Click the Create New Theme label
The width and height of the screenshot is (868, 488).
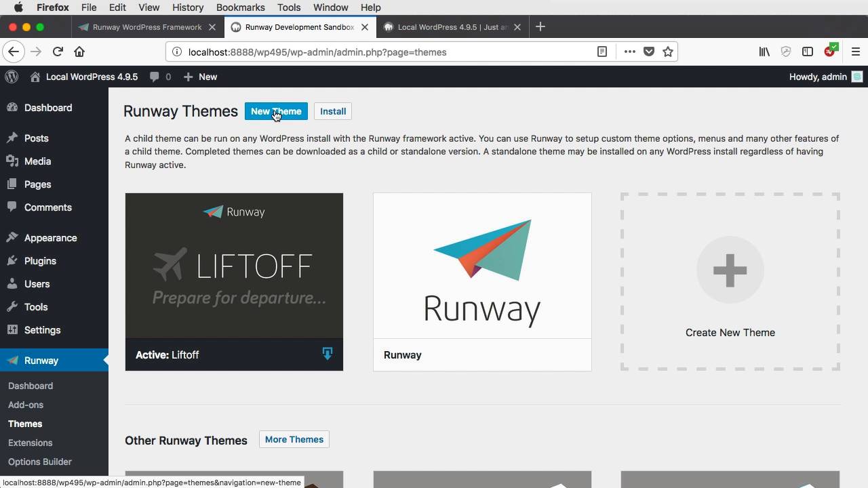pyautogui.click(x=730, y=333)
